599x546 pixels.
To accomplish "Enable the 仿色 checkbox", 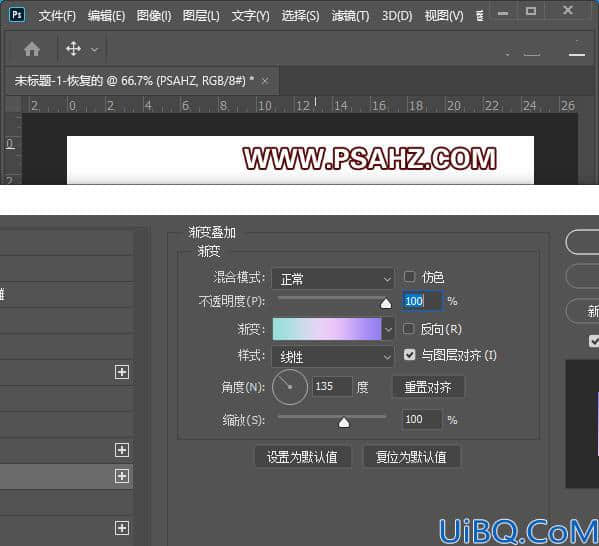I will coord(409,277).
